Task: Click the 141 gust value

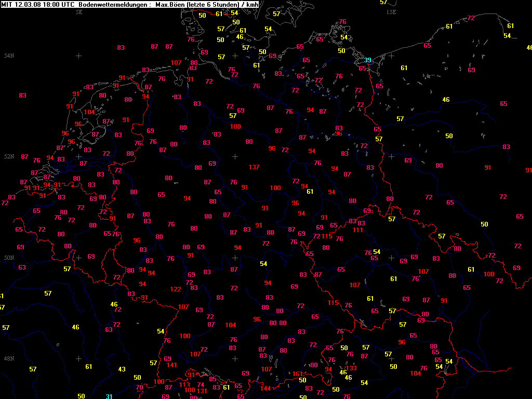Action: pyautogui.click(x=172, y=365)
